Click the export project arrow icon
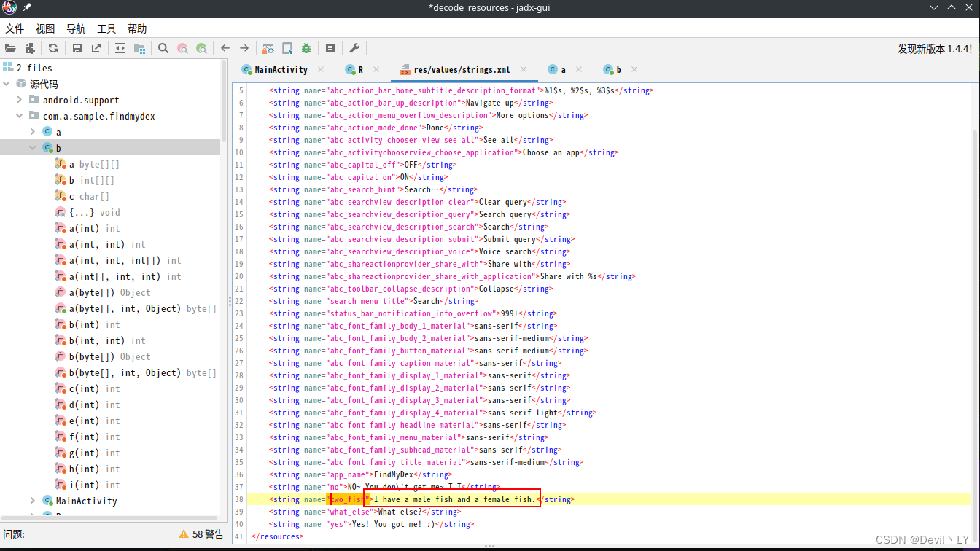Viewport: 980px width, 551px height. pyautogui.click(x=96, y=48)
